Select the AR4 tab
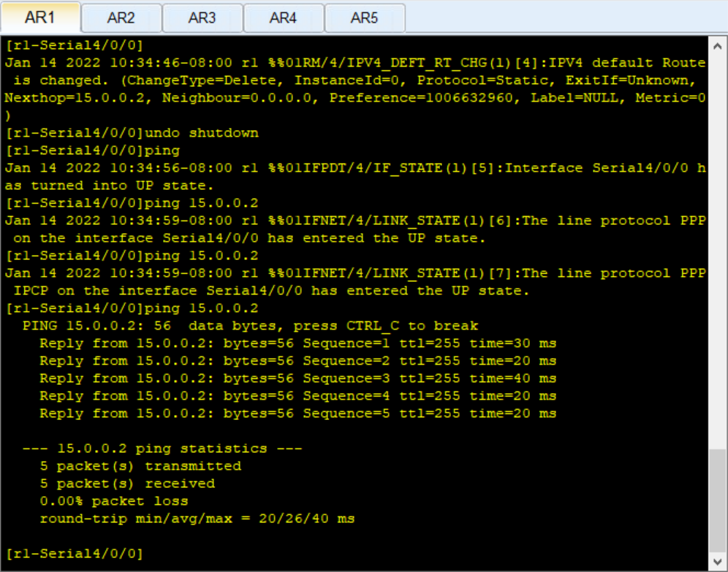 (283, 18)
